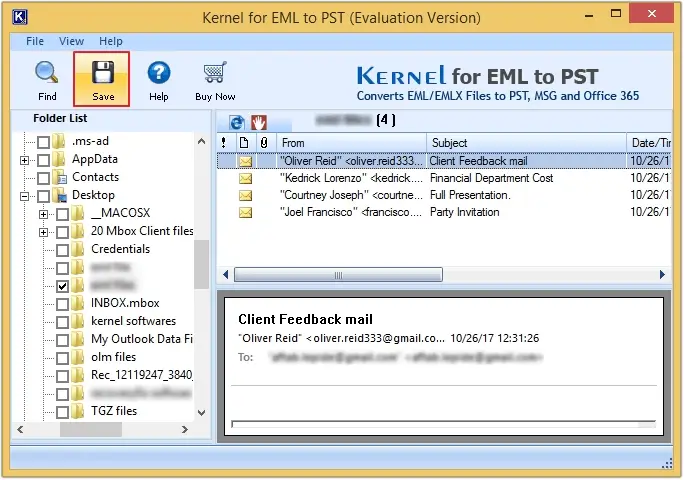684x480 pixels.
Task: Click the Find magnifier toolbar icon
Action: [x=47, y=72]
